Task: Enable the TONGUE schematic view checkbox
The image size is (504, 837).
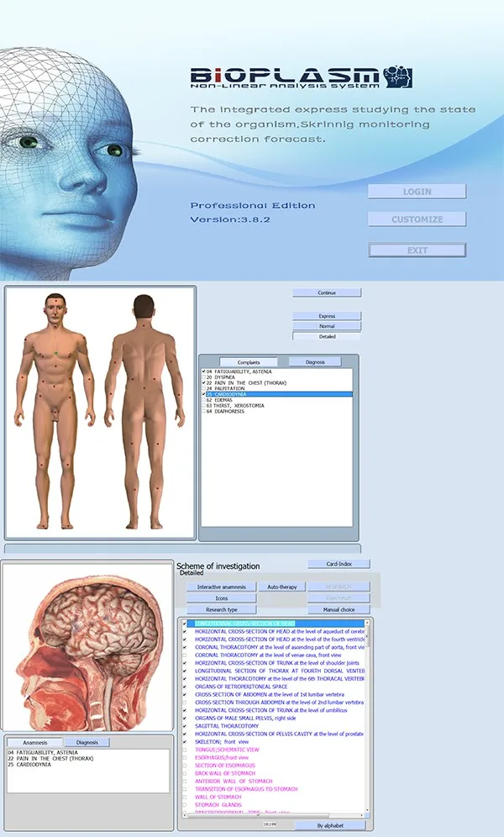Action: (x=185, y=750)
